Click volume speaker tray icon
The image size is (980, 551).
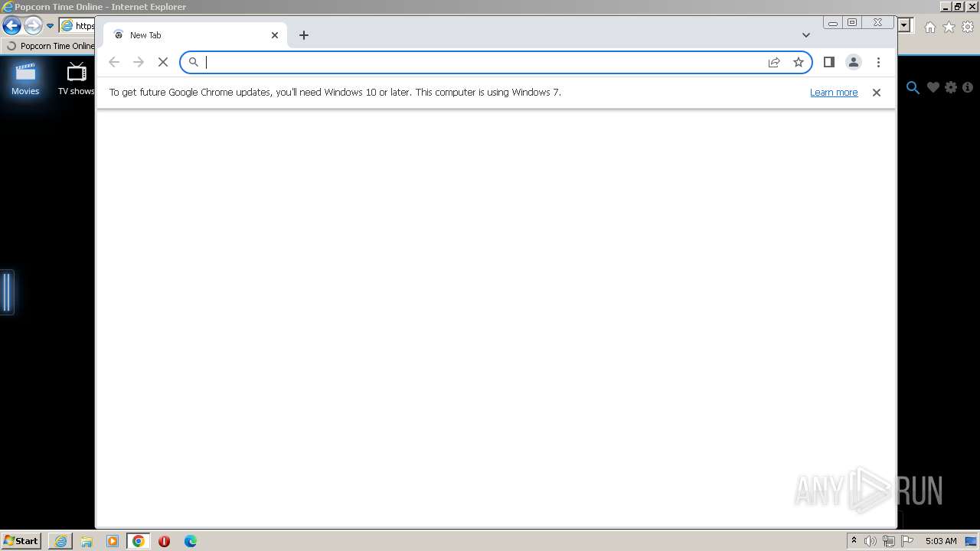tap(871, 541)
